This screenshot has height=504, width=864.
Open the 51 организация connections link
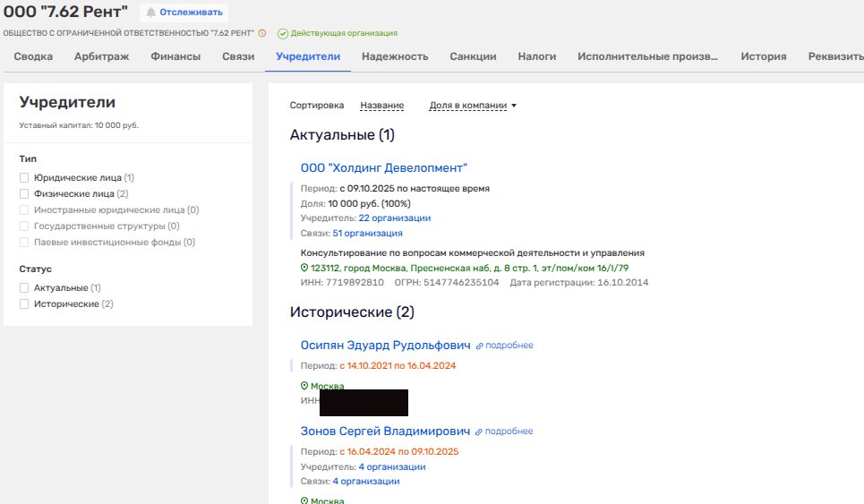point(367,233)
